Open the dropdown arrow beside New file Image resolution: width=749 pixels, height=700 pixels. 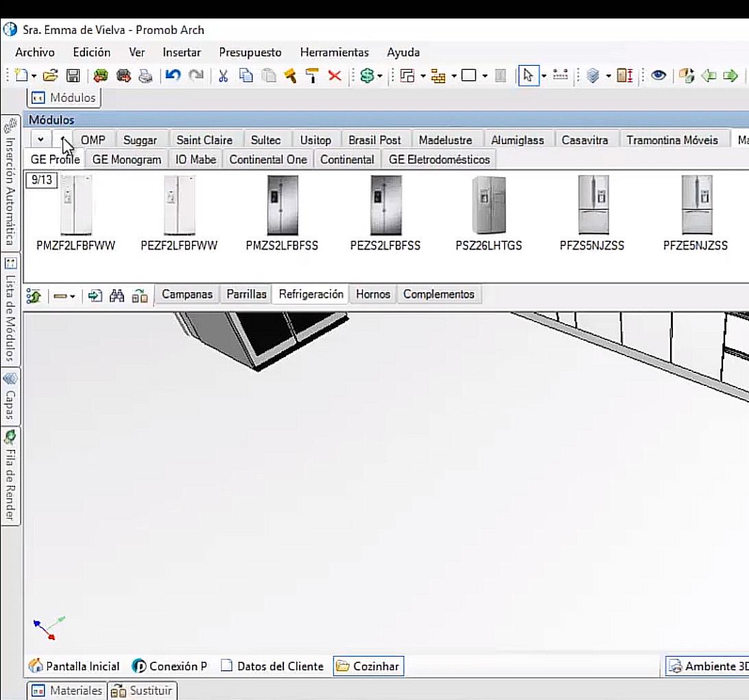tap(34, 76)
